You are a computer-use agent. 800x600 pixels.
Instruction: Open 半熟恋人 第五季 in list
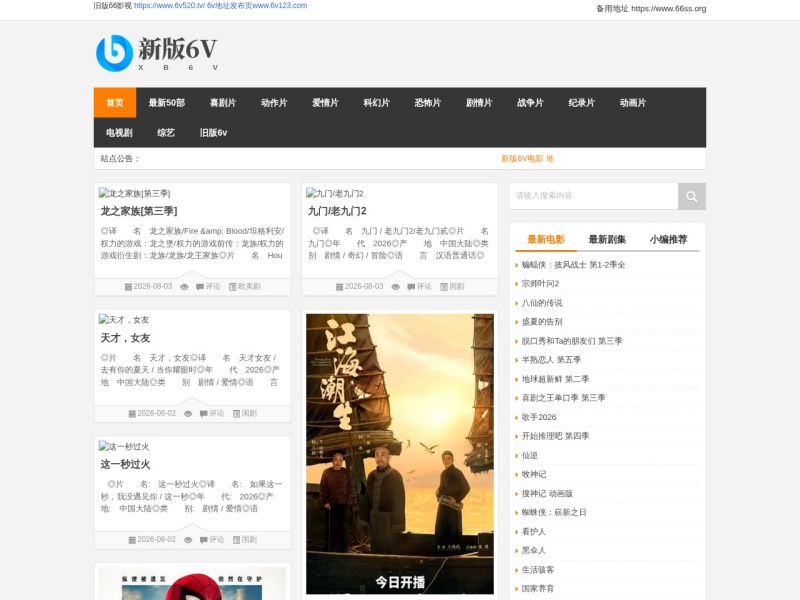(551, 360)
